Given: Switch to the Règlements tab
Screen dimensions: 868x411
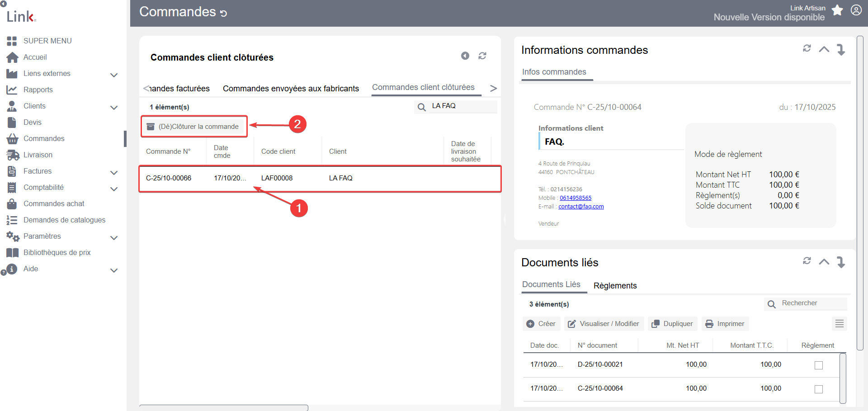Looking at the screenshot, I should pyautogui.click(x=615, y=286).
